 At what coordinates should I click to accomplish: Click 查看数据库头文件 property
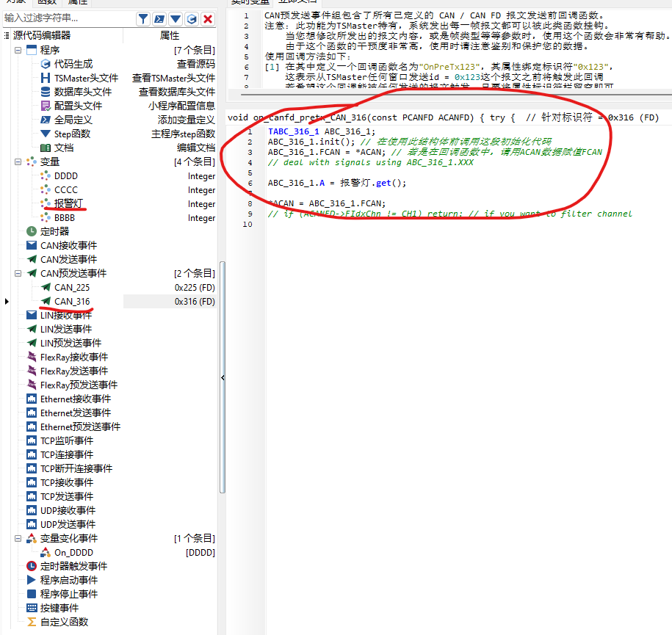(x=177, y=92)
